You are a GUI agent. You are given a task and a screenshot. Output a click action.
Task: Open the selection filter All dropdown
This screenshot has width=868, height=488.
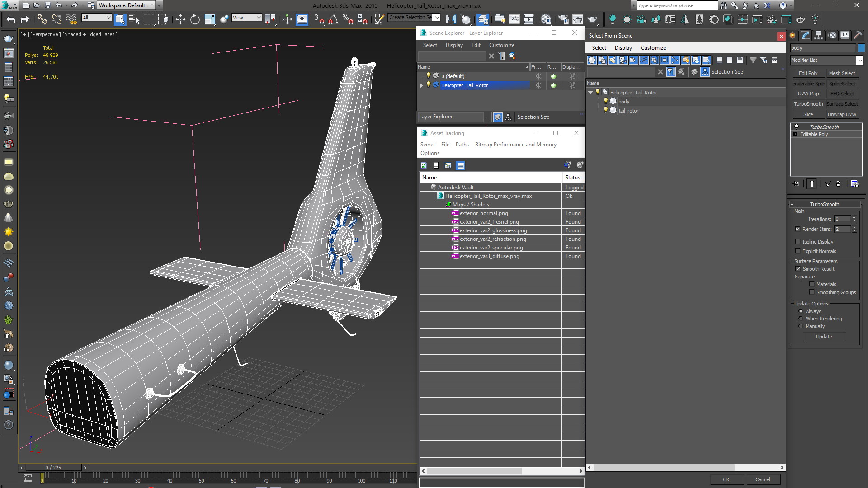97,18
